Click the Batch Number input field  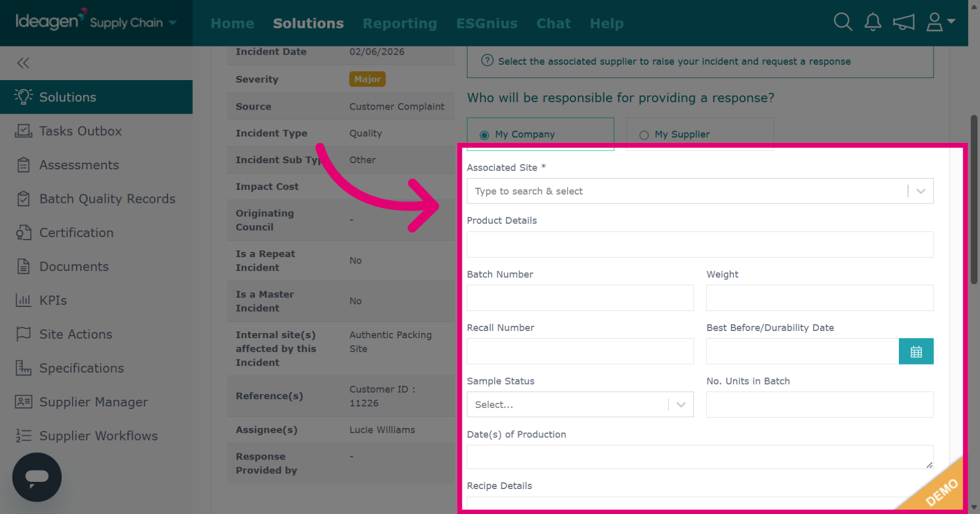pyautogui.click(x=580, y=298)
